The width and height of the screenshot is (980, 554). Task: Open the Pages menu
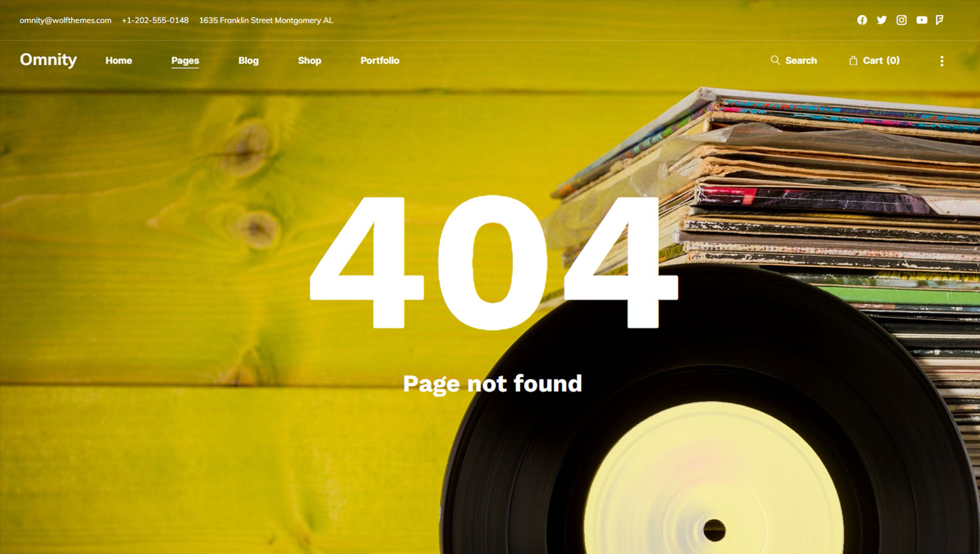point(186,61)
